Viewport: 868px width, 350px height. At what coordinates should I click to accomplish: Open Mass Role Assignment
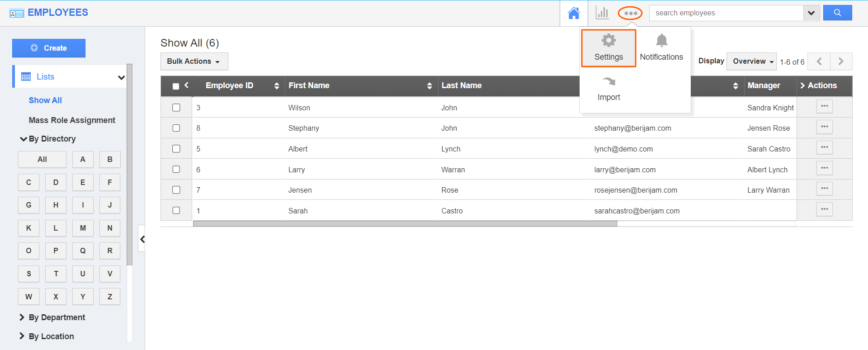click(72, 120)
